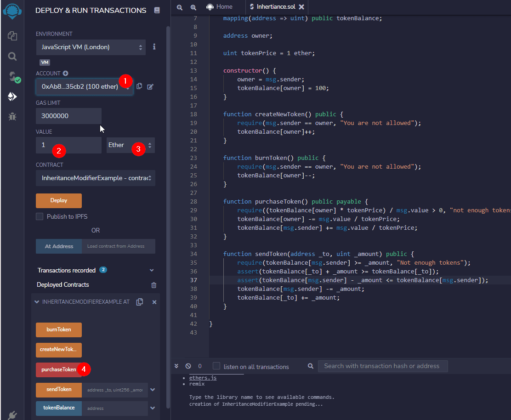511x420 pixels.
Task: Sign a message with account edit icon
Action: [150, 87]
